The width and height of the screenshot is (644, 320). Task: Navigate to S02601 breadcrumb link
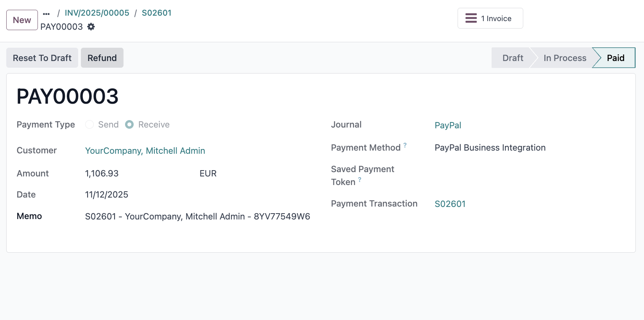click(156, 13)
